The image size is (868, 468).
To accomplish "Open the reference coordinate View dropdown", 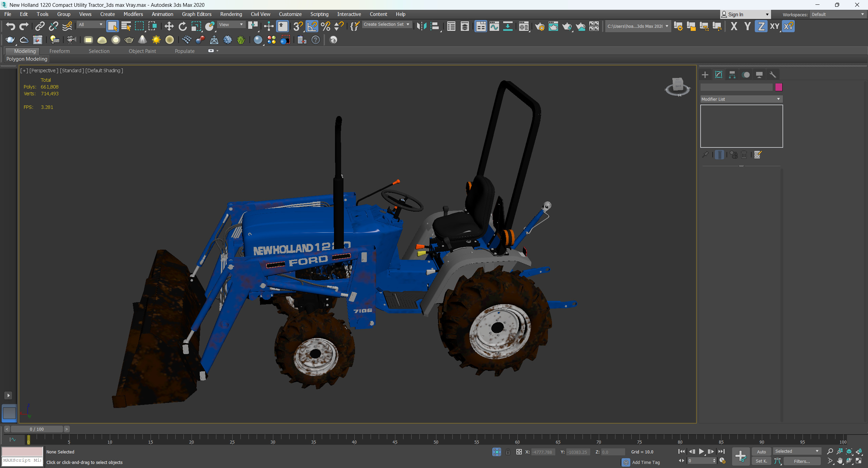I will pos(231,24).
